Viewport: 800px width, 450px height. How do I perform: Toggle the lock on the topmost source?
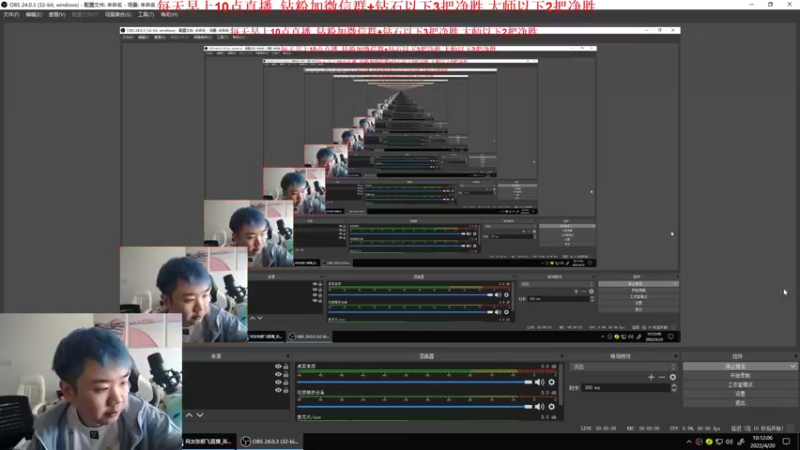[x=286, y=366]
